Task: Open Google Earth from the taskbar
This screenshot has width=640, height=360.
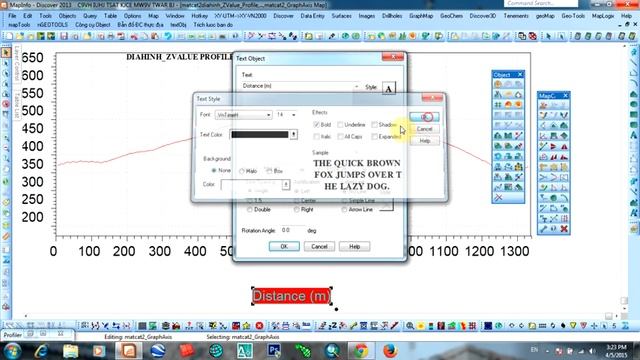Action: tap(158, 351)
